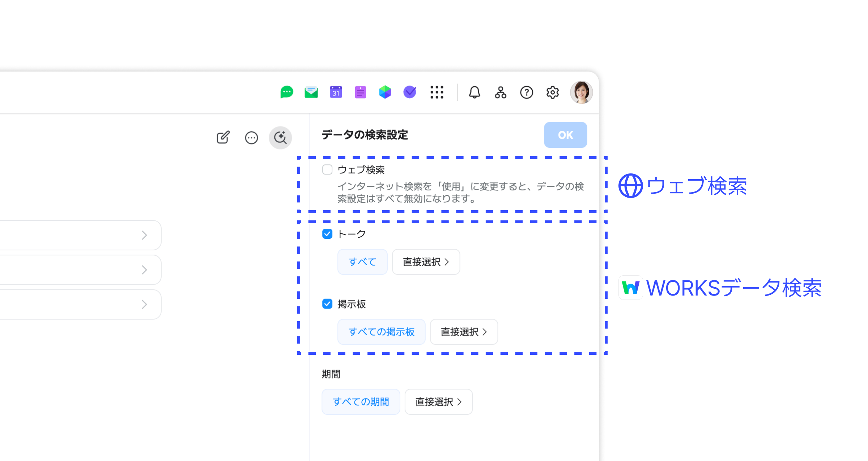The image size is (868, 461).
Task: Click the compose new edit icon
Action: (223, 138)
